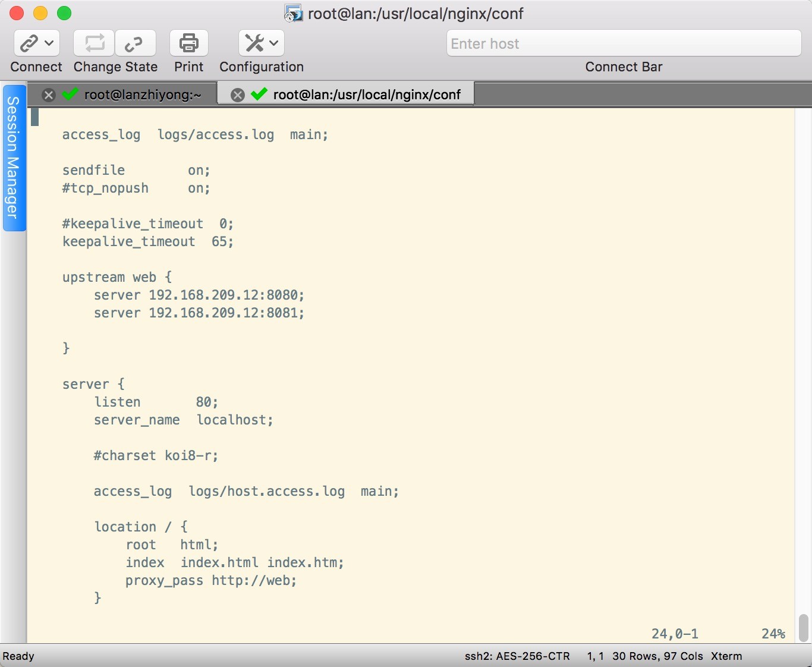Image resolution: width=812 pixels, height=667 pixels.
Task: Click the 30 Rows, 97 Cols status
Action: coord(657,656)
